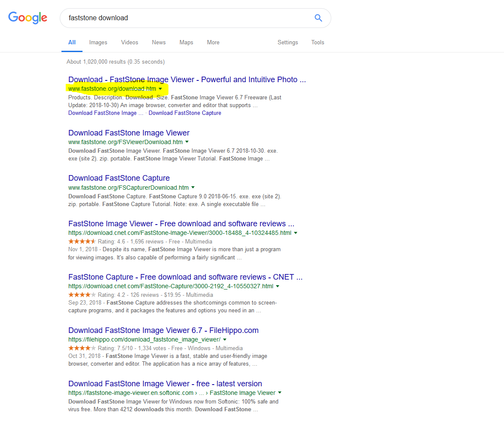Click the blue search magnifier icon

(318, 18)
